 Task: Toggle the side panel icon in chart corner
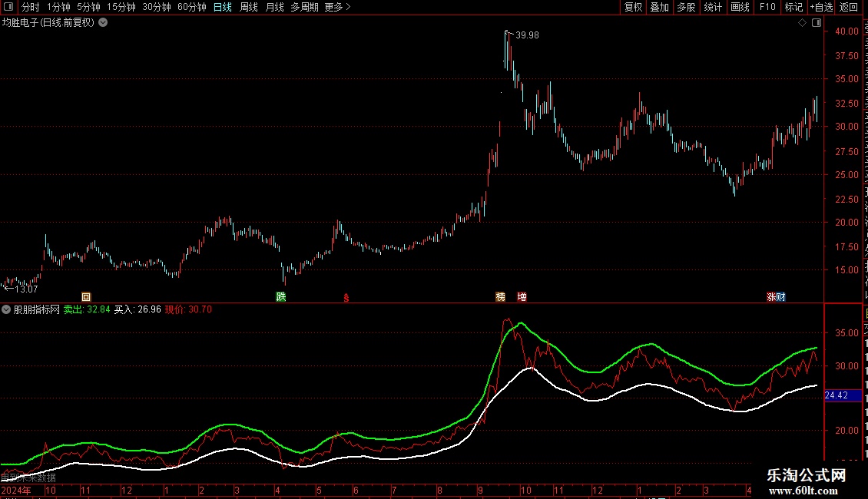coord(817,23)
